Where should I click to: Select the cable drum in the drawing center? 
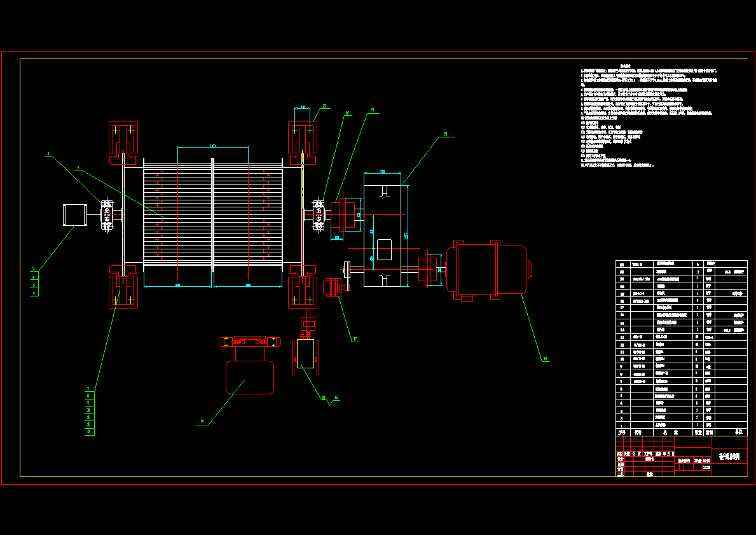(x=212, y=216)
